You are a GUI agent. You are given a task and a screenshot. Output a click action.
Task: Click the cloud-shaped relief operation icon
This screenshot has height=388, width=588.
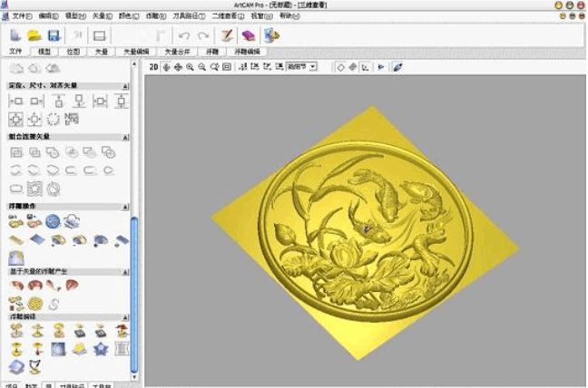[x=72, y=221]
